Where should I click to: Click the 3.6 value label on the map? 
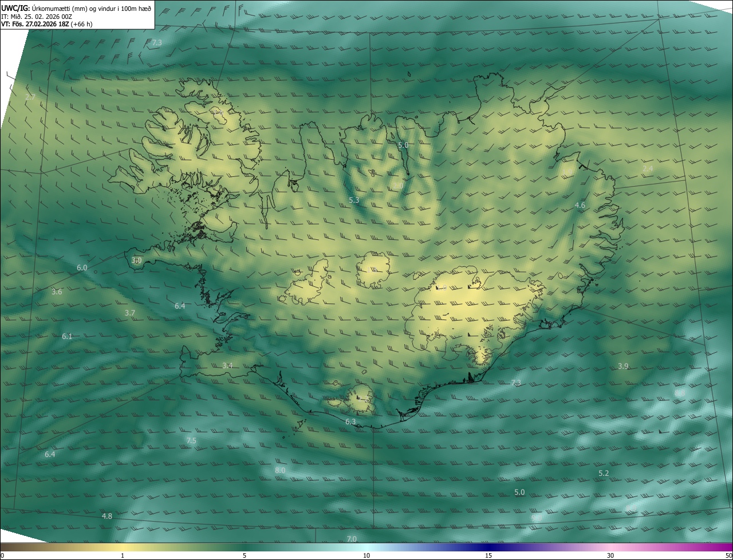[x=57, y=291]
